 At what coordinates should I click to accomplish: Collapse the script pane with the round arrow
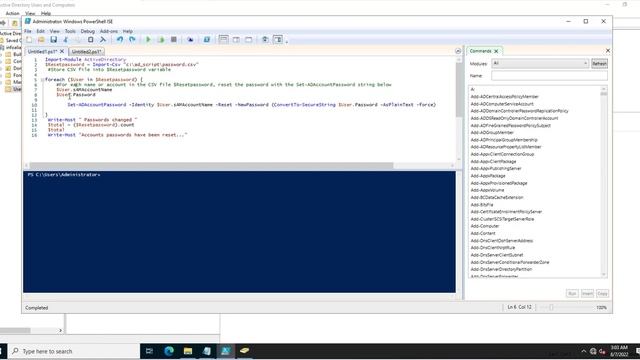(x=458, y=51)
